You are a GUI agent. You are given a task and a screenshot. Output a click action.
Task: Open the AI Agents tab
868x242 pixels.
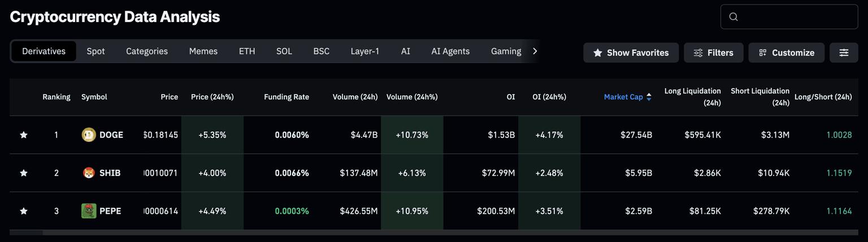(450, 51)
